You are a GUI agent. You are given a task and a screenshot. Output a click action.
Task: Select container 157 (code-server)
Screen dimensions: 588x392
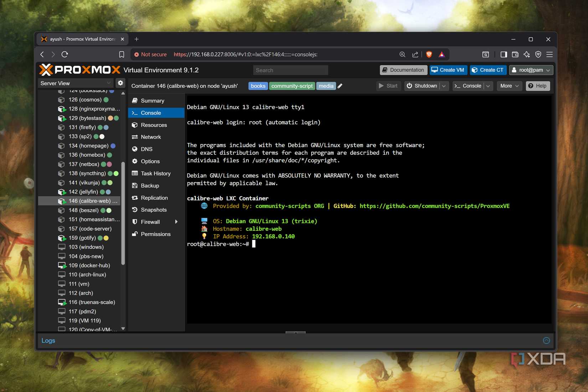(x=79, y=229)
